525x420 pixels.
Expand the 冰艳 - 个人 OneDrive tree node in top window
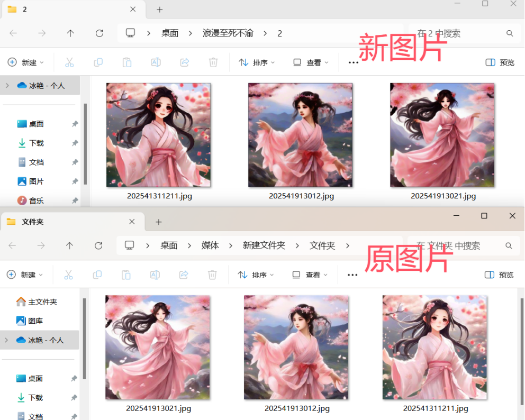(x=7, y=85)
